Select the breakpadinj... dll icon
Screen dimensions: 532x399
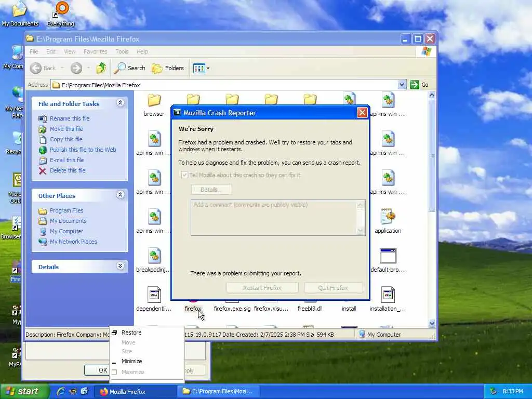pyautogui.click(x=154, y=256)
